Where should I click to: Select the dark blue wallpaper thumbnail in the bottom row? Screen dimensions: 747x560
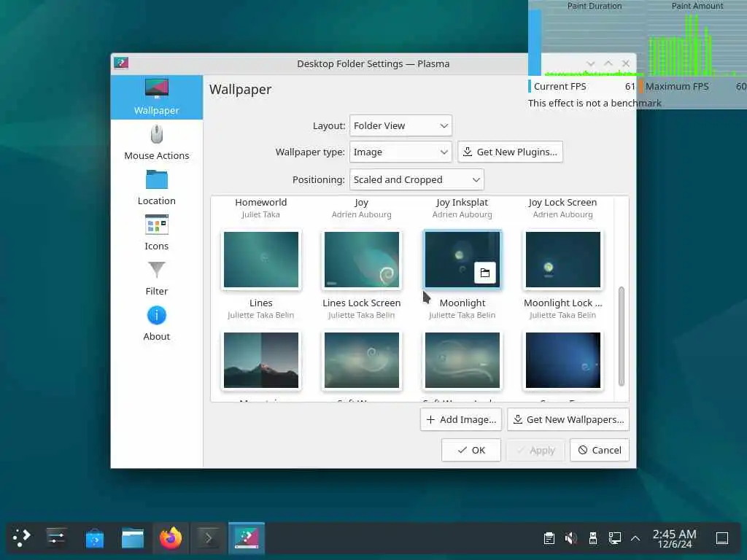(x=562, y=360)
